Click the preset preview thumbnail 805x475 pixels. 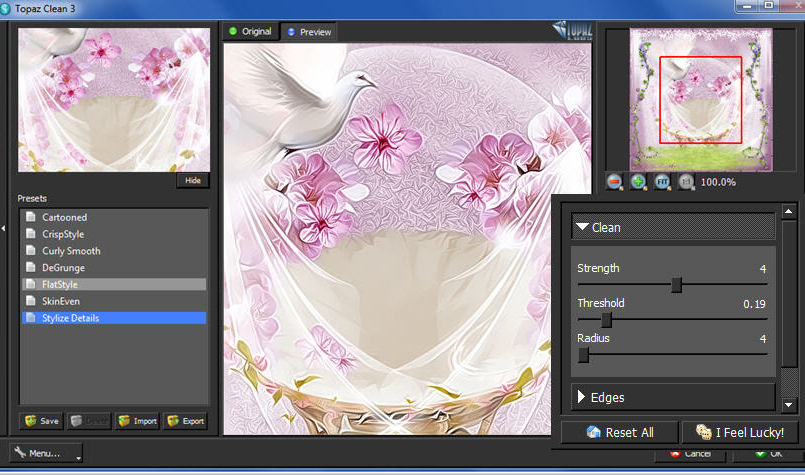click(x=114, y=100)
